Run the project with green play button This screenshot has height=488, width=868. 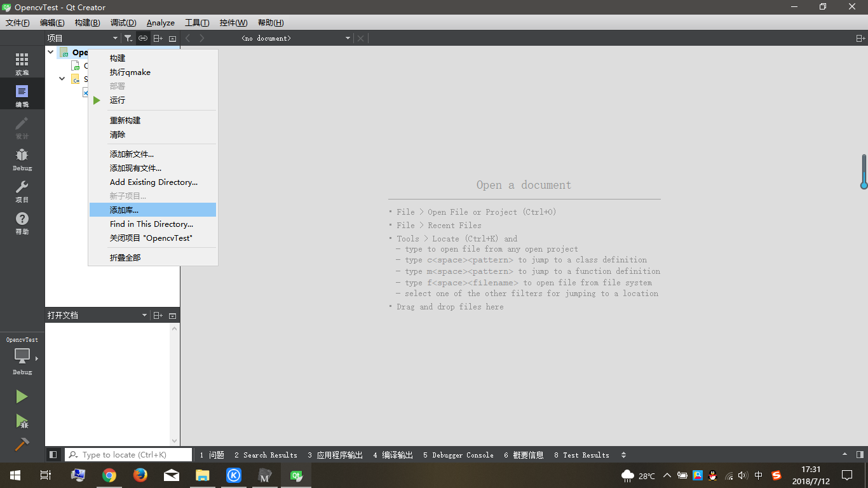pos(22,396)
